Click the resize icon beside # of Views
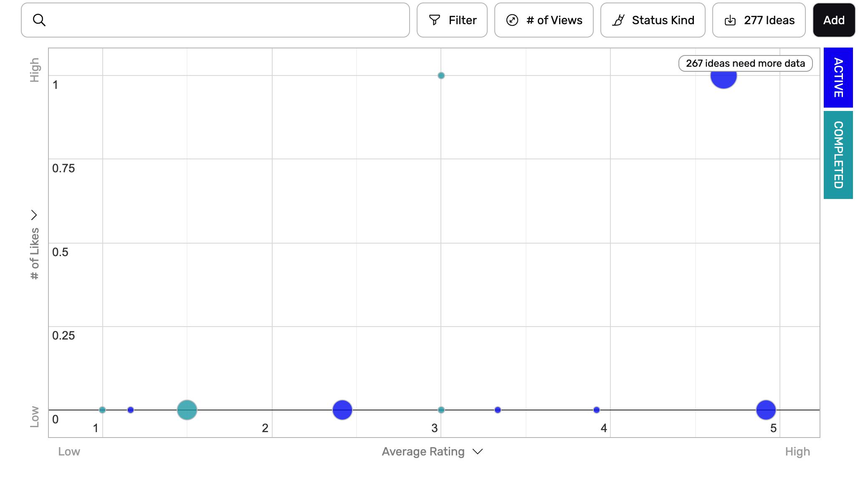Image resolution: width=868 pixels, height=478 pixels. (512, 20)
